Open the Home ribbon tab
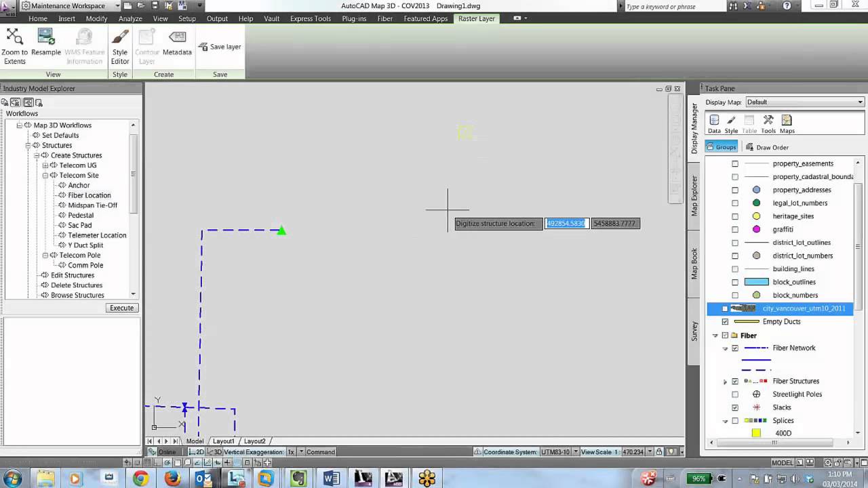Screen dimensions: 868x488 (38, 19)
